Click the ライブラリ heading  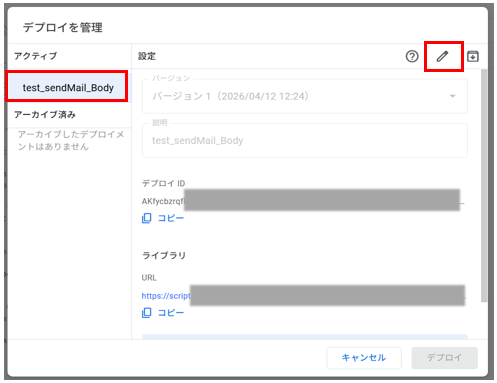[x=164, y=255]
